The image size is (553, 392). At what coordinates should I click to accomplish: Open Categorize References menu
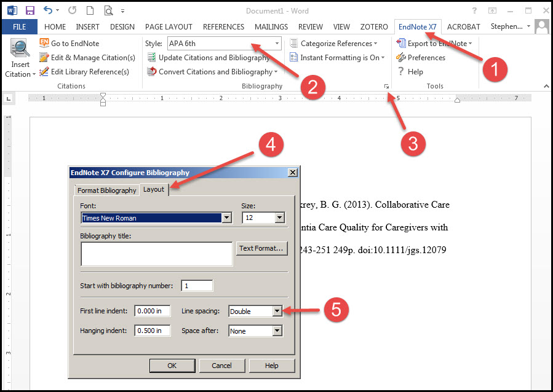tap(333, 44)
